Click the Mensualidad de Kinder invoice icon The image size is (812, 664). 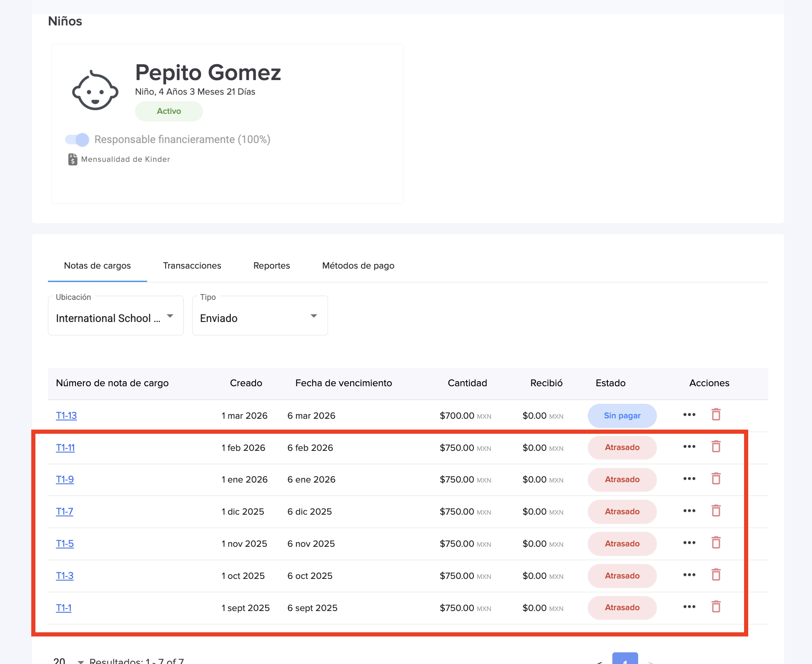73,159
